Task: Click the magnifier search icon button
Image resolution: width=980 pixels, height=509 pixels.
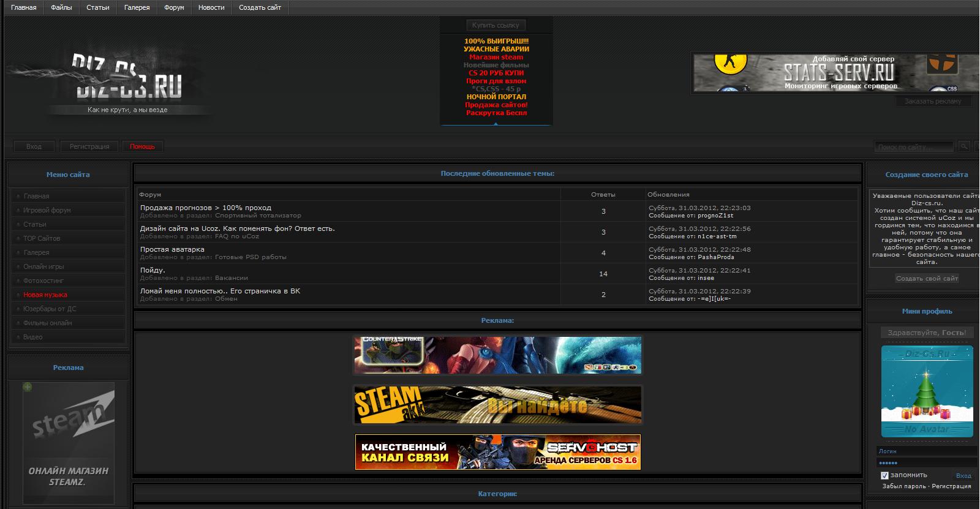Action: click(x=964, y=146)
